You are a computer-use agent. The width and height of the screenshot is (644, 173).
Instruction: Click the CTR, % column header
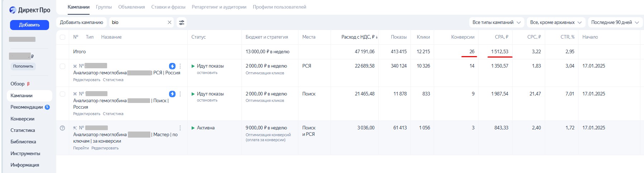[x=567, y=37]
